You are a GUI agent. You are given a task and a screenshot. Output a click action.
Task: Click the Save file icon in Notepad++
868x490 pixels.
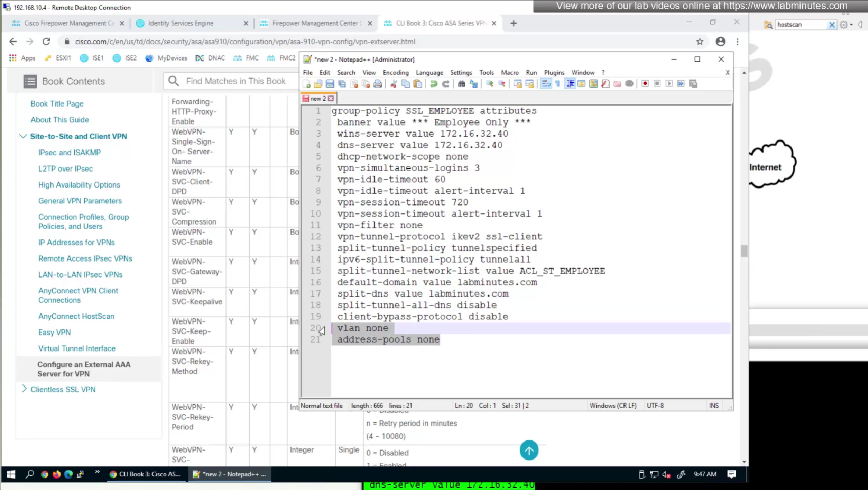coord(330,84)
